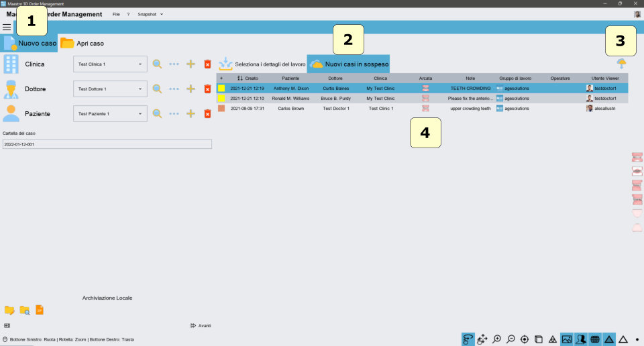Select the Nuovi casi in sospeso tab
The height and width of the screenshot is (346, 644).
coord(348,64)
